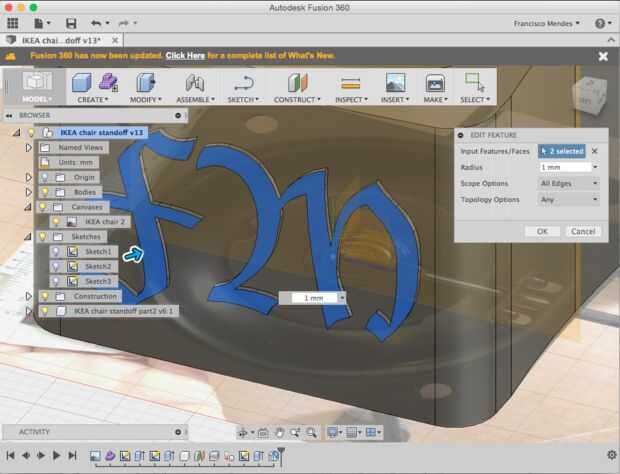
Task: Open the Scope Options All Edges dropdown
Action: click(x=569, y=183)
